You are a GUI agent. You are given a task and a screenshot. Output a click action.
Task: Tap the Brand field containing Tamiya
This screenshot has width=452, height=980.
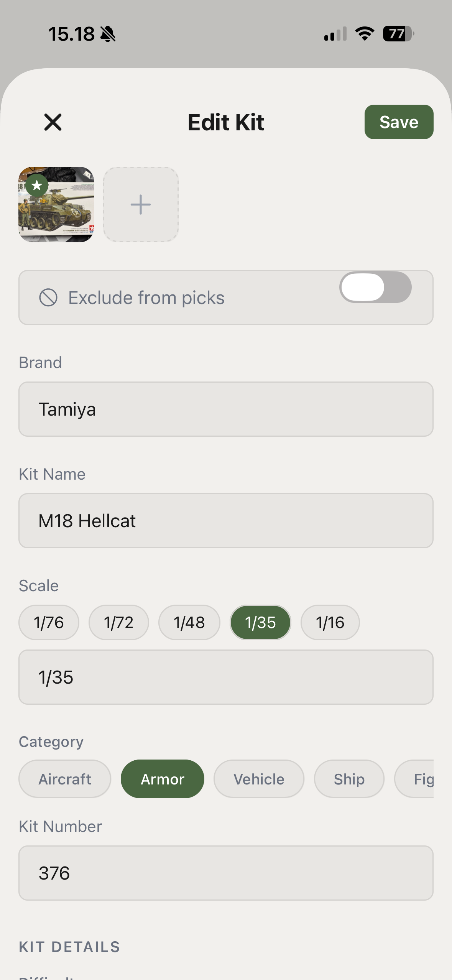point(226,409)
